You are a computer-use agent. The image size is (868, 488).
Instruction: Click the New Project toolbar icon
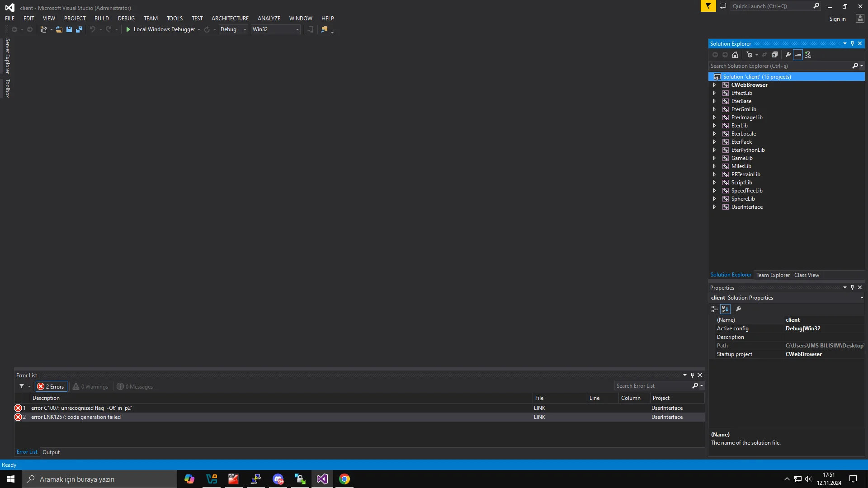tap(43, 29)
